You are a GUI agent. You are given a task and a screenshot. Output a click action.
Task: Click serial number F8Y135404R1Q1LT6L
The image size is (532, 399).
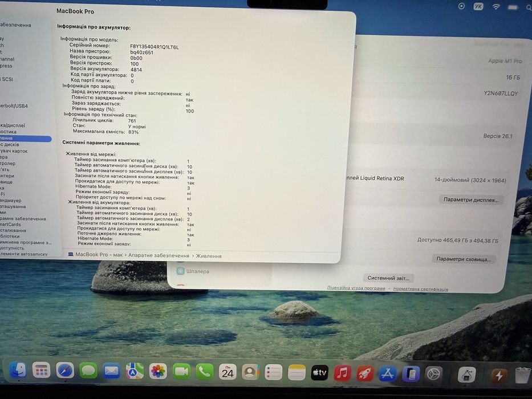click(x=155, y=47)
